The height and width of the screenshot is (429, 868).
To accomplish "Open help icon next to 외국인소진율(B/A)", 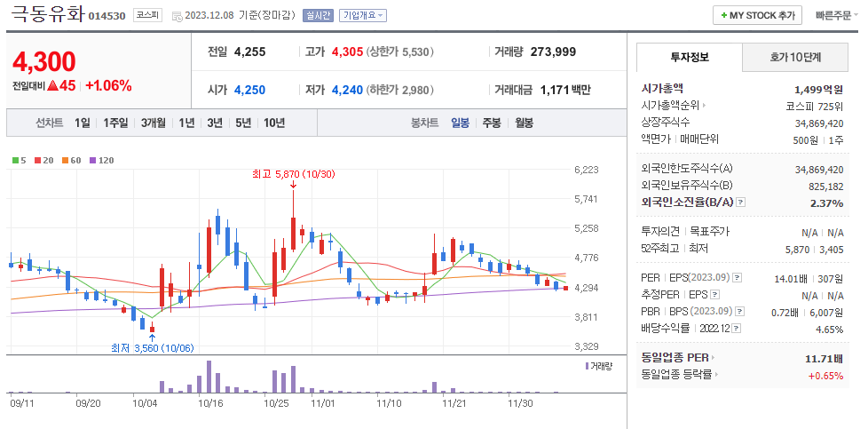I will 742,203.
